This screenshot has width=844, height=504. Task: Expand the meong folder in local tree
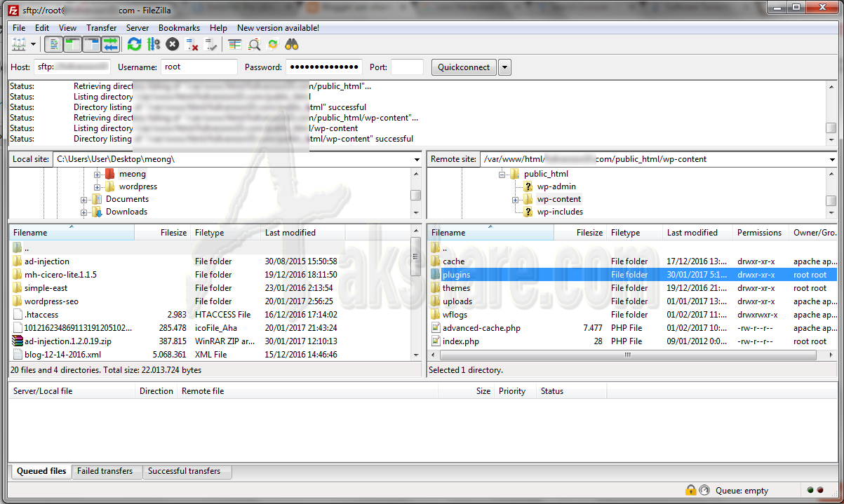pos(98,174)
